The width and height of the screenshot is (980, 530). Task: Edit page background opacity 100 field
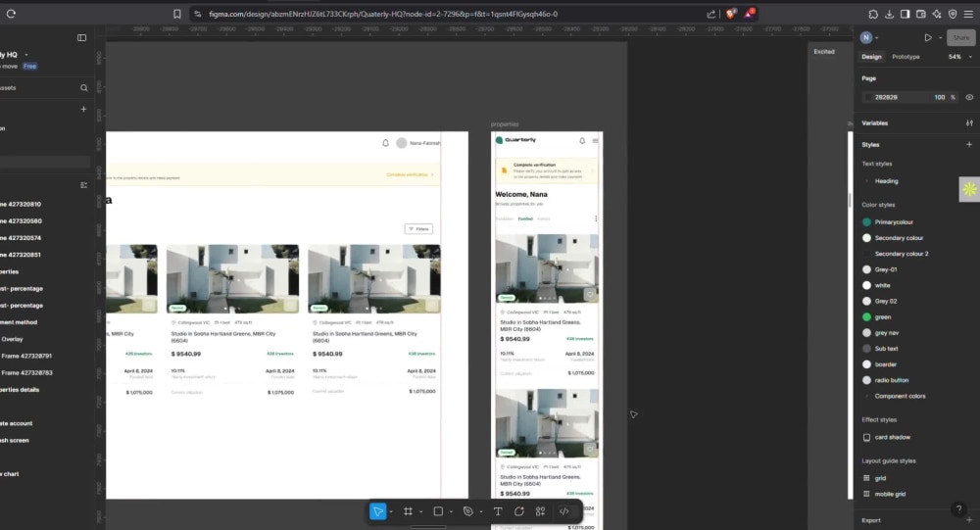(940, 98)
